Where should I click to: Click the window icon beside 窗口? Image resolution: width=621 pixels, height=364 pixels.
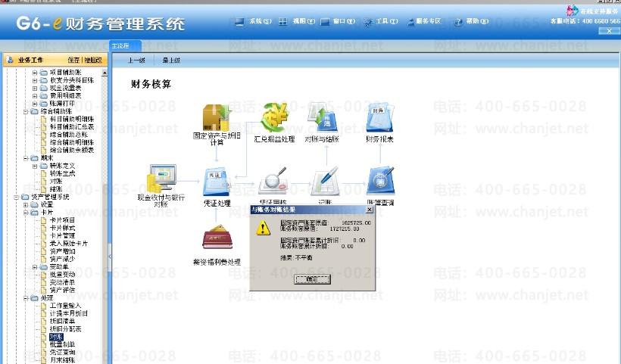click(325, 22)
